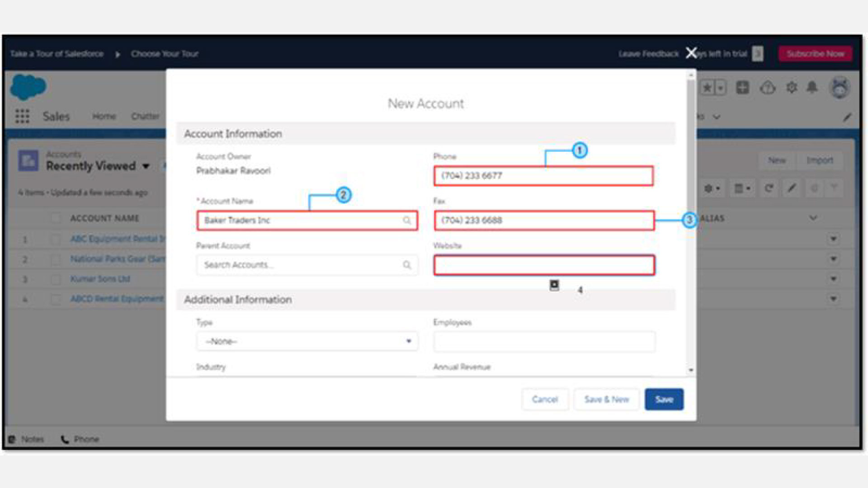Go to the Home tab
Viewport: 868px width, 488px height.
pyautogui.click(x=104, y=117)
